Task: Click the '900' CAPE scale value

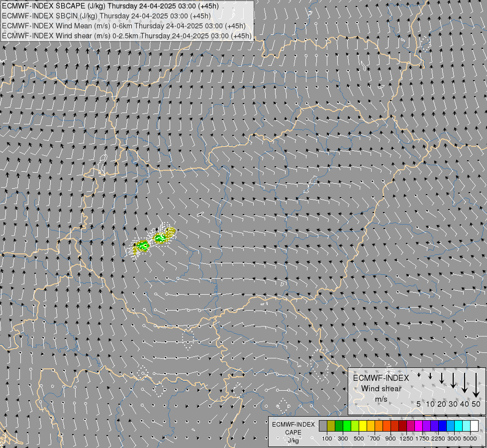Action: click(x=390, y=439)
